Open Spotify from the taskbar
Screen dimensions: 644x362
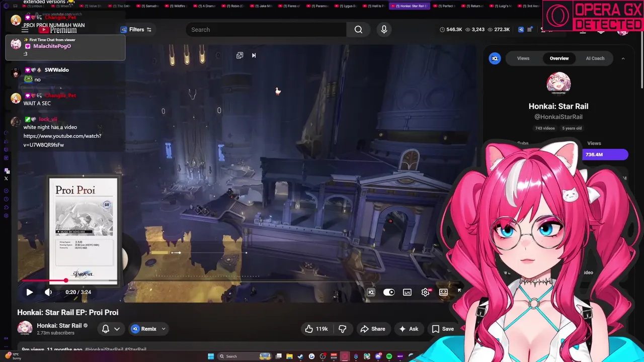tap(389, 356)
